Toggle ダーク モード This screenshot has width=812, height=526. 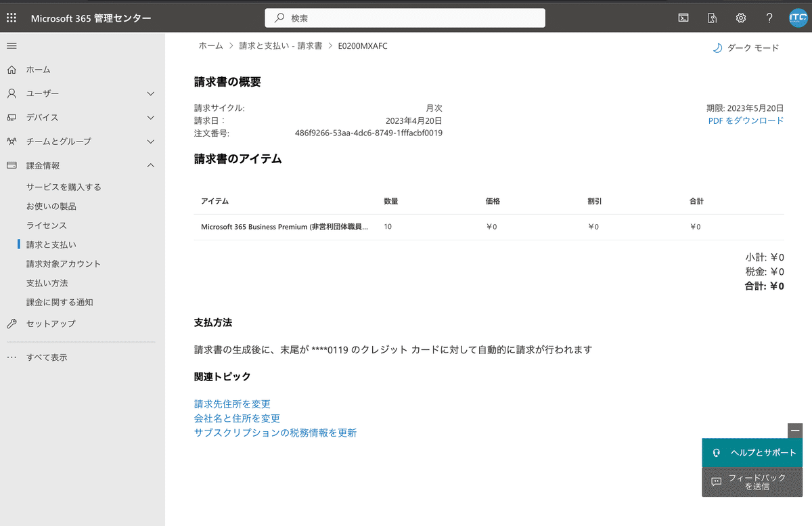(746, 48)
